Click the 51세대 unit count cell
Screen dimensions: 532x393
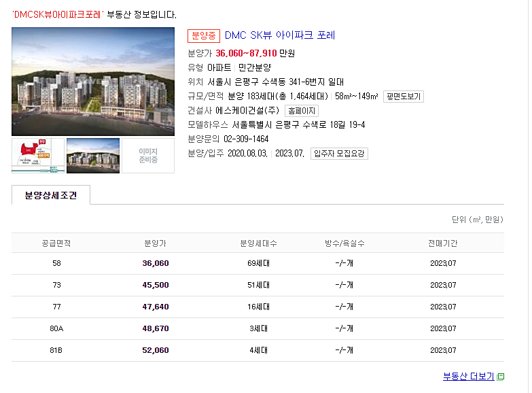[x=259, y=285]
